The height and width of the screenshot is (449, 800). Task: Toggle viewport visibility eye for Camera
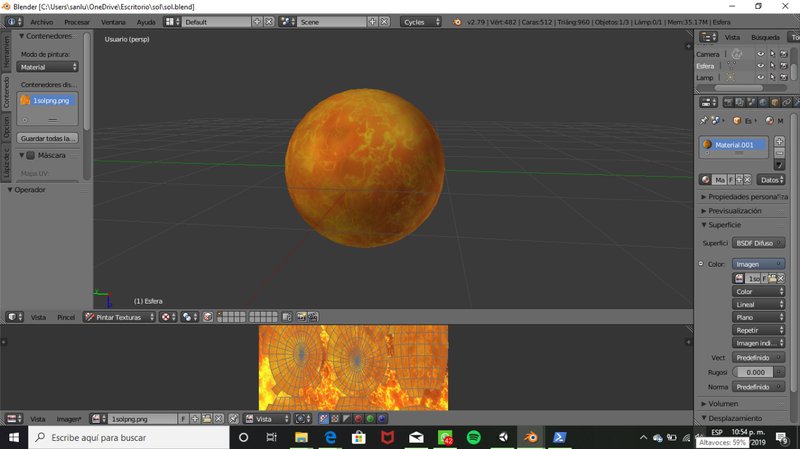[x=760, y=53]
